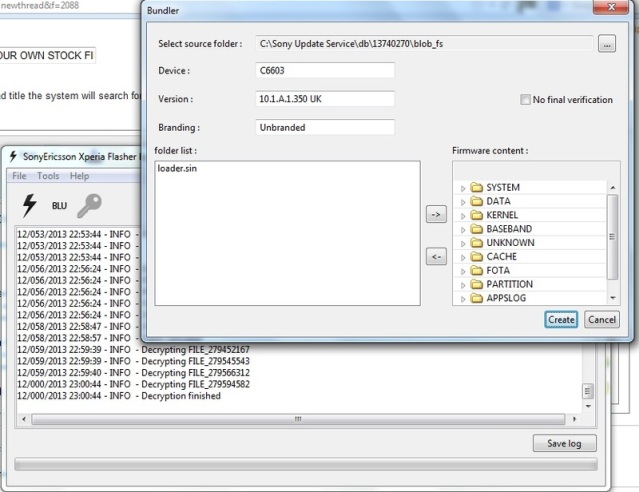Click the Flasher window lightning title icon

[13, 156]
